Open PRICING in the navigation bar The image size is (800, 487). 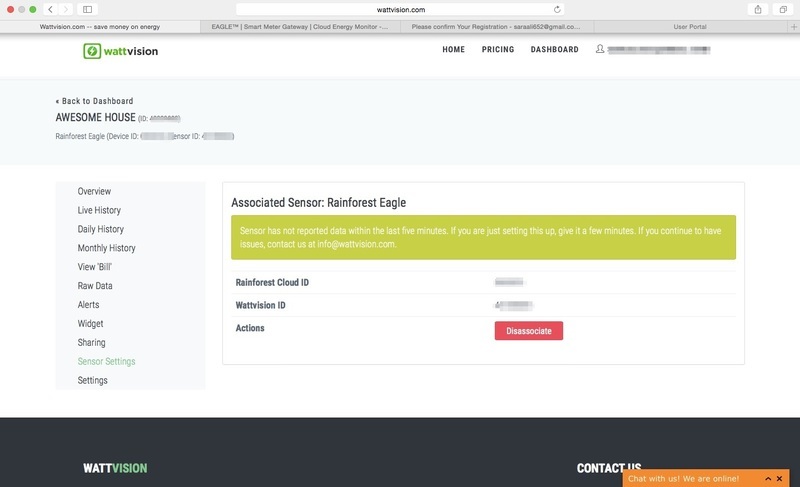click(498, 49)
